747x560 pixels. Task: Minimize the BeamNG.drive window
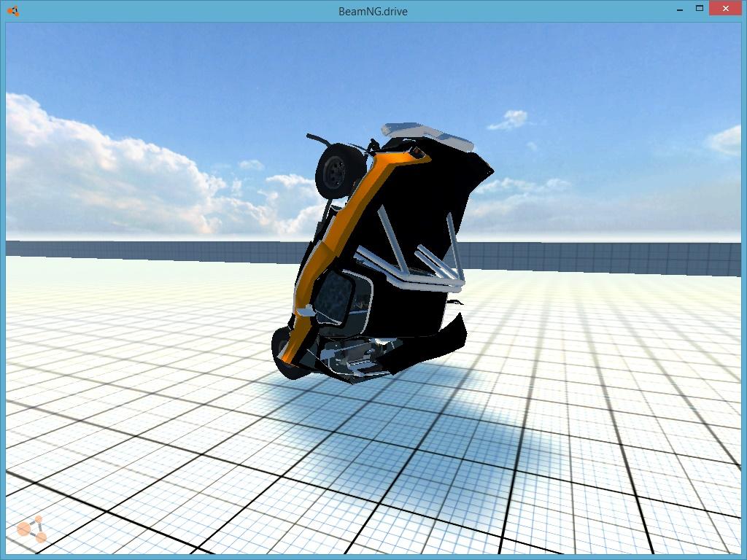tap(680, 9)
